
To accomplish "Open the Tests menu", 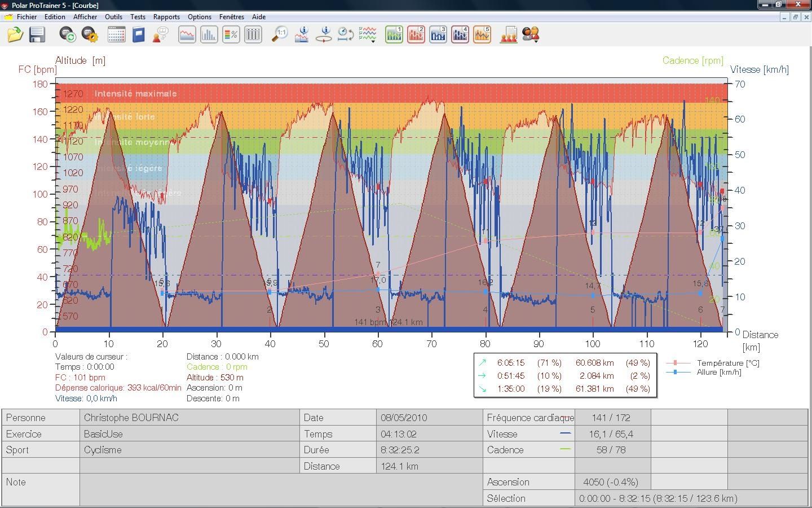I will click(x=138, y=17).
